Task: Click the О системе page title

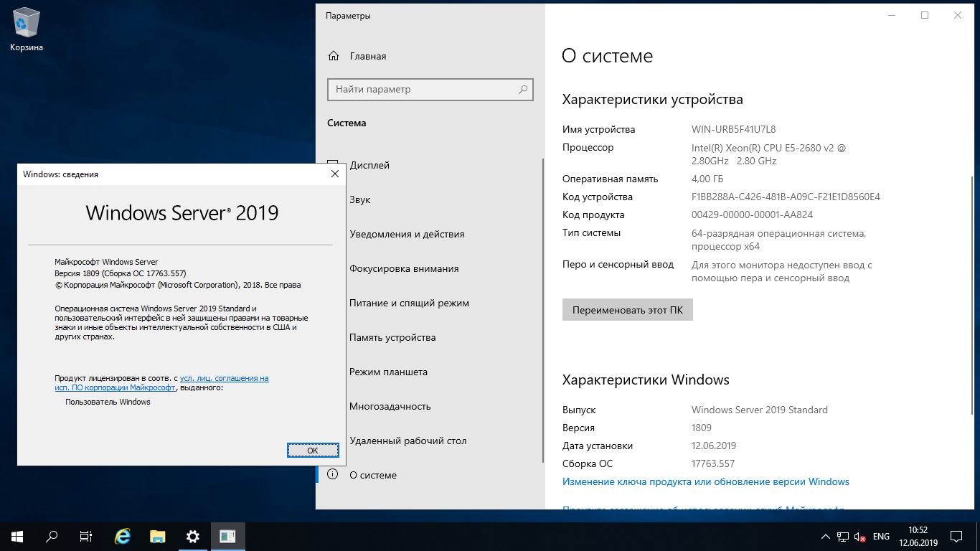Action: pyautogui.click(x=608, y=56)
